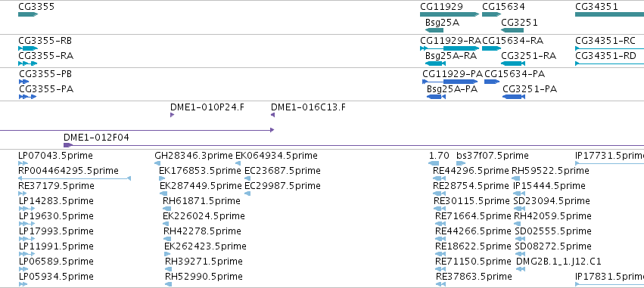Viewport: 644px width, 288px height.
Task: Click the CG3251-PA protein label
Action: pos(530,89)
